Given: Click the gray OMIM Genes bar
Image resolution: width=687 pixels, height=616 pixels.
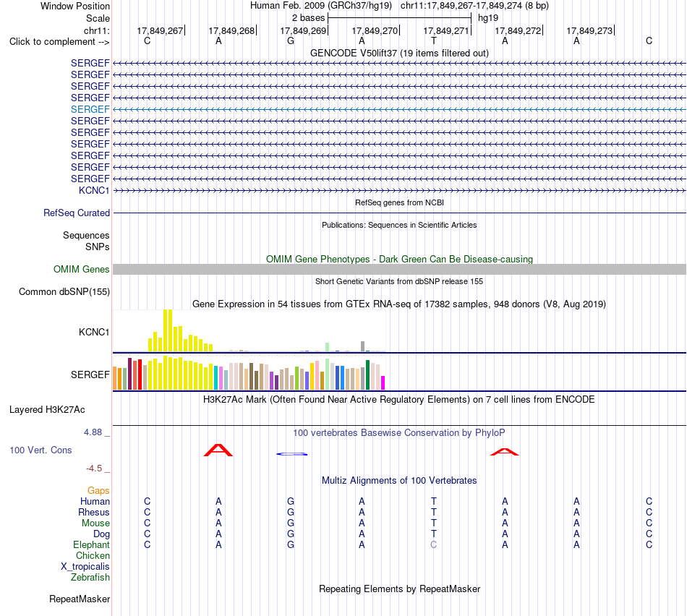Looking at the screenshot, I should [x=399, y=269].
